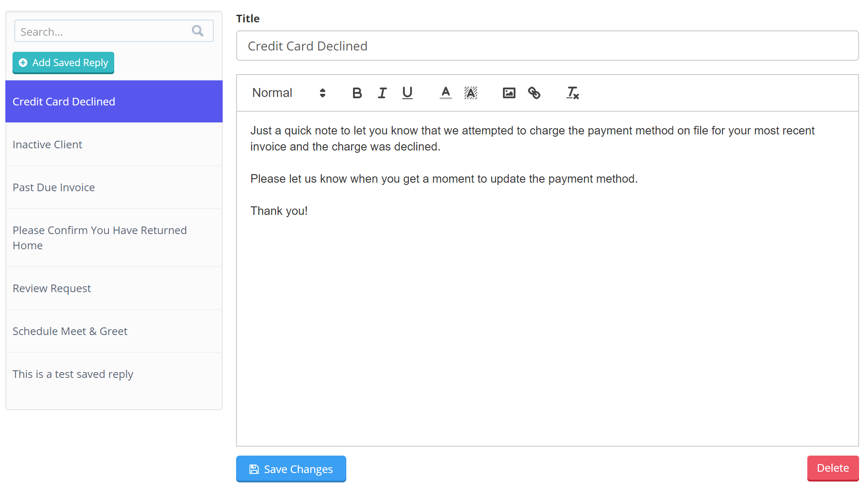Image resolution: width=868 pixels, height=490 pixels.
Task: Select the Schedule Meet Greet saved reply
Action: pyautogui.click(x=70, y=330)
